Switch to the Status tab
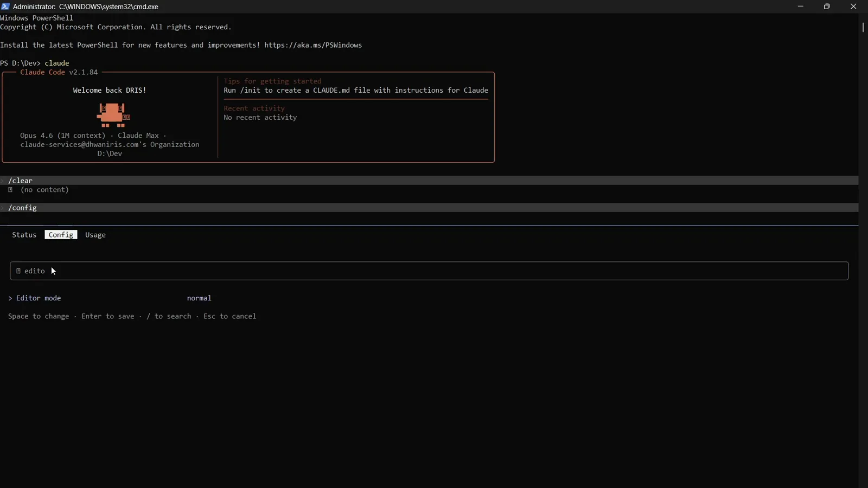Image resolution: width=868 pixels, height=488 pixels. pos(24,235)
